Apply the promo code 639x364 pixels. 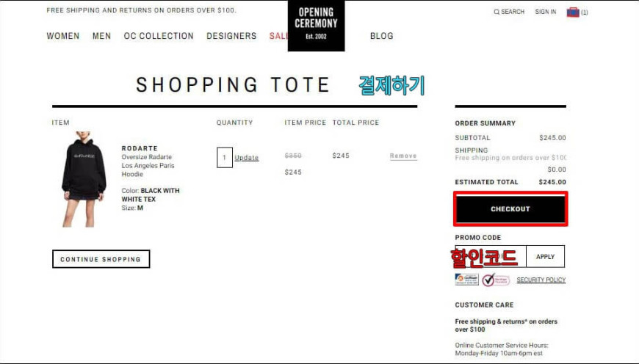pyautogui.click(x=545, y=257)
